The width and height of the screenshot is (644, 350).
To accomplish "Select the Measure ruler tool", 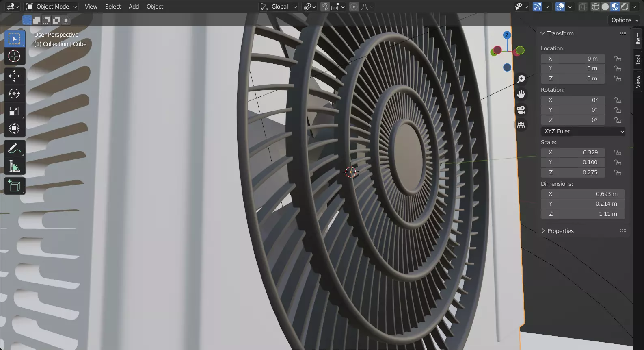I will [14, 166].
